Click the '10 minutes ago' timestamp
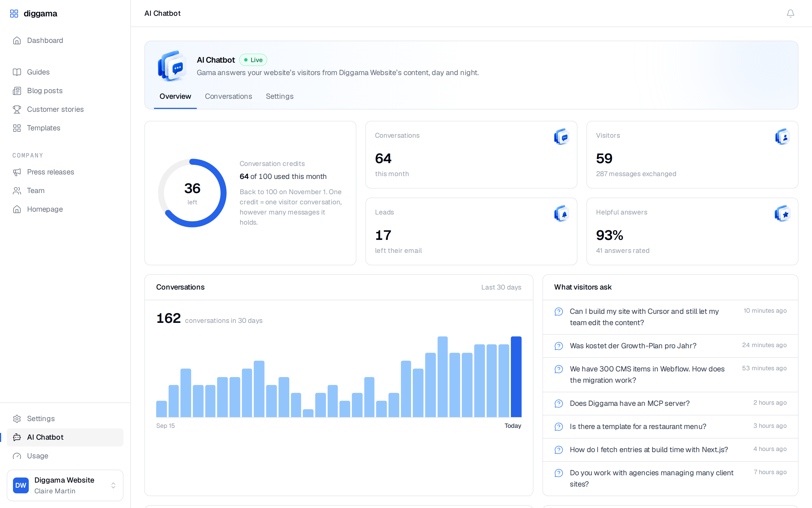 pyautogui.click(x=765, y=310)
